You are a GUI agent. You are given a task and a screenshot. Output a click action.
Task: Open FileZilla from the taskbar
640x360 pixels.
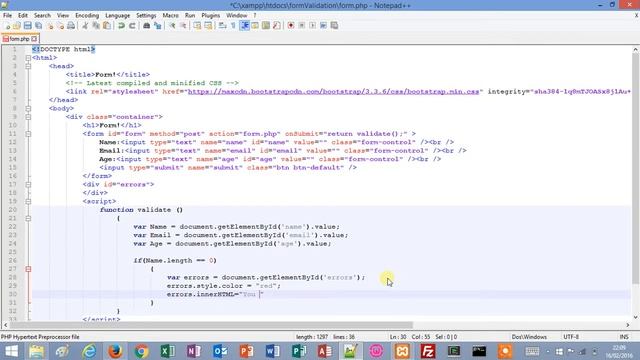pyautogui.click(x=428, y=351)
